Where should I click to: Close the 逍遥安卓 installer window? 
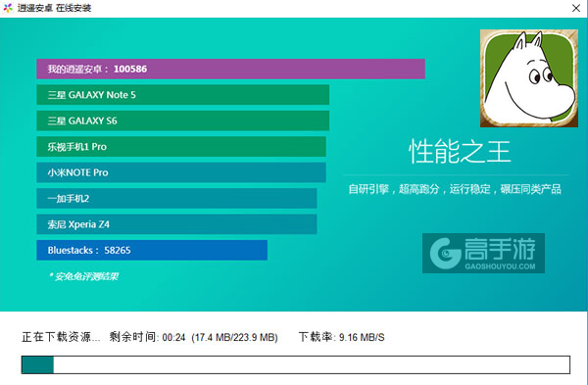click(x=576, y=8)
